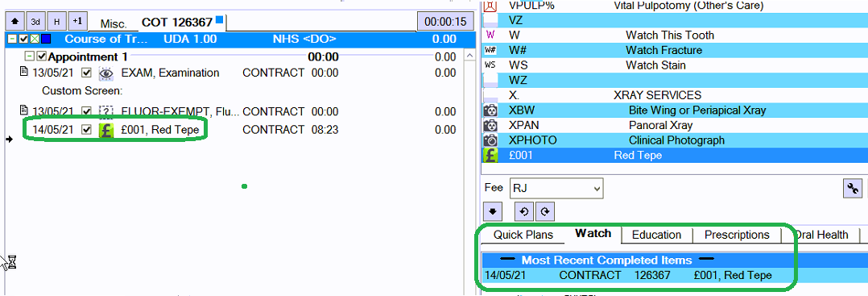Select the 14/05/21 CONTRACT 126367 completed item
The image size is (868, 296).
(675, 276)
